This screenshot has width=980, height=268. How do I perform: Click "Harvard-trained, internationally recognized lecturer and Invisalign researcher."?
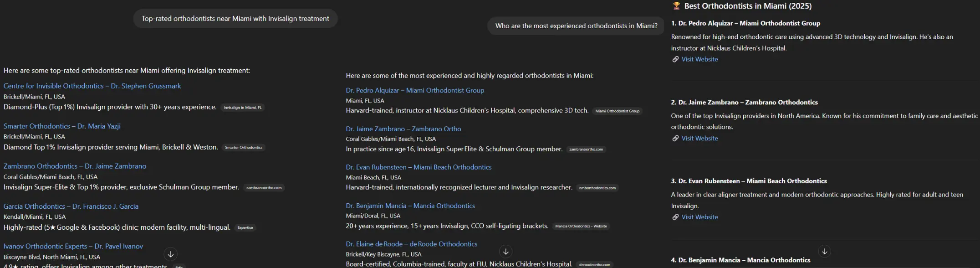pos(459,187)
